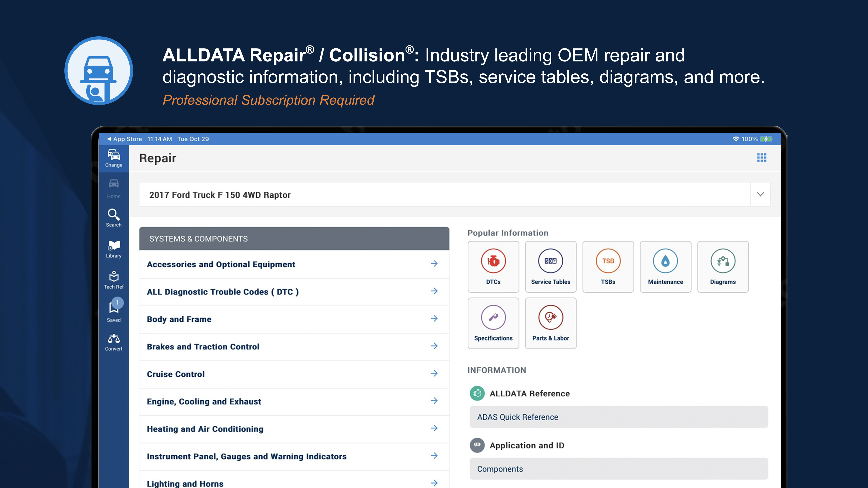Screen dimensions: 868x488
Task: Expand Body and Frame arrow
Action: click(434, 319)
